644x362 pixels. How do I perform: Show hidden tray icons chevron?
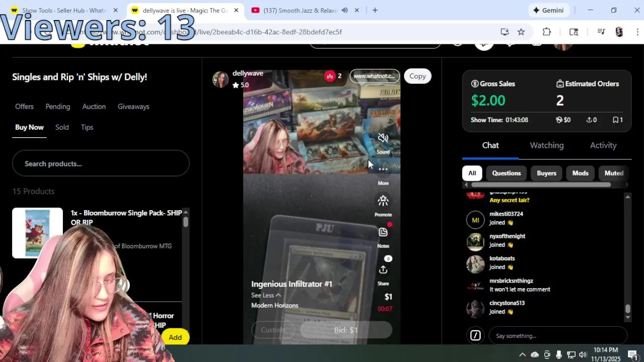coord(522,354)
